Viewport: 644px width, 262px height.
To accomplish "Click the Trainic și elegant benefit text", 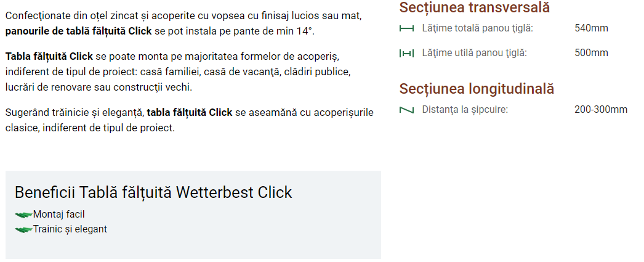I will click(70, 229).
